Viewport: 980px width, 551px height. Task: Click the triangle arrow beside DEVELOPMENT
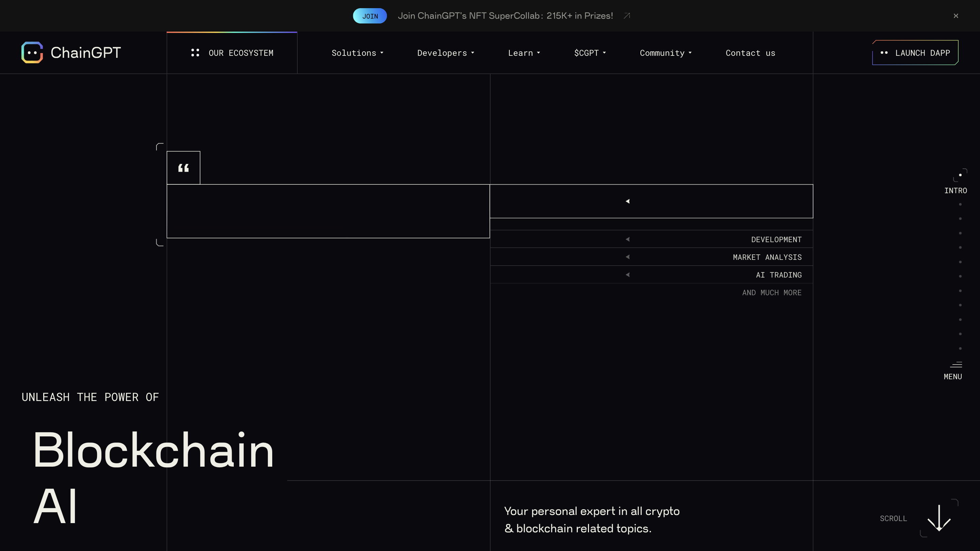628,239
